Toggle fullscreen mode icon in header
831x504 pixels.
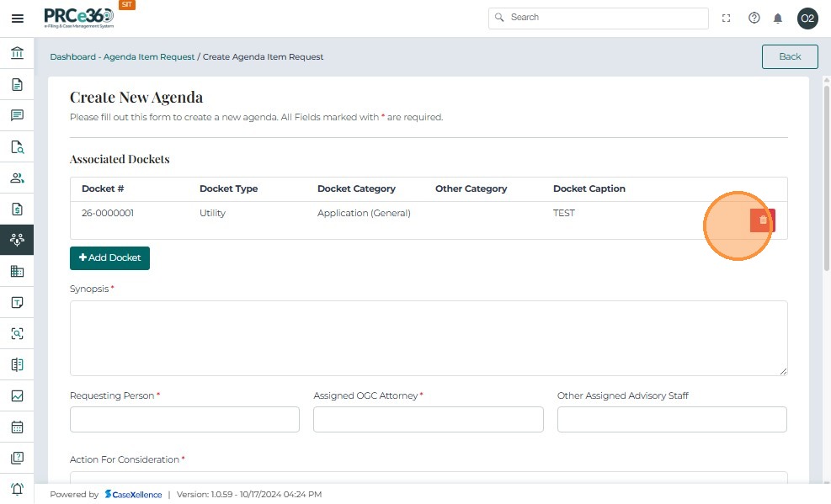click(727, 18)
